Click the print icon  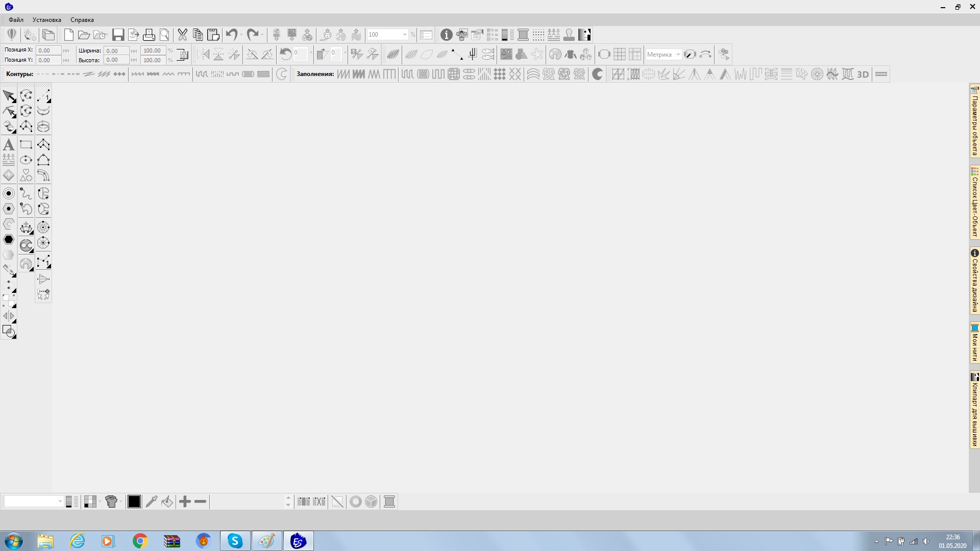point(149,35)
